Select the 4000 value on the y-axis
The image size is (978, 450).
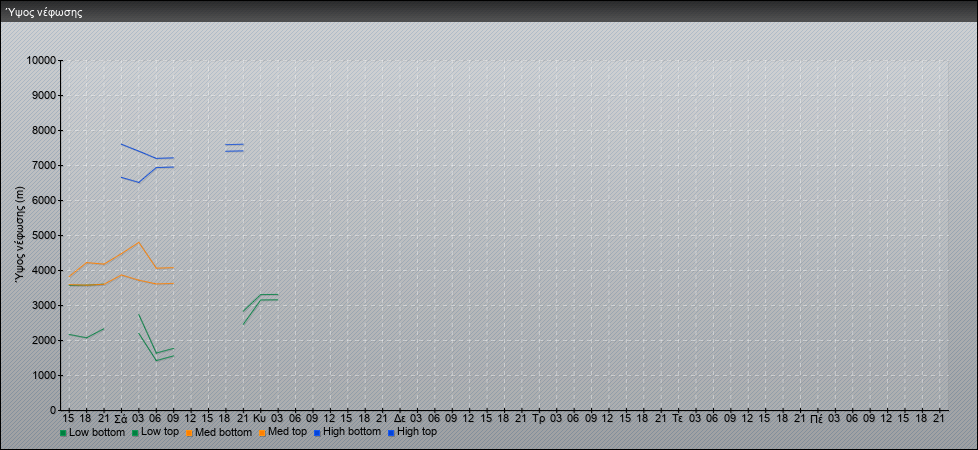pos(44,270)
